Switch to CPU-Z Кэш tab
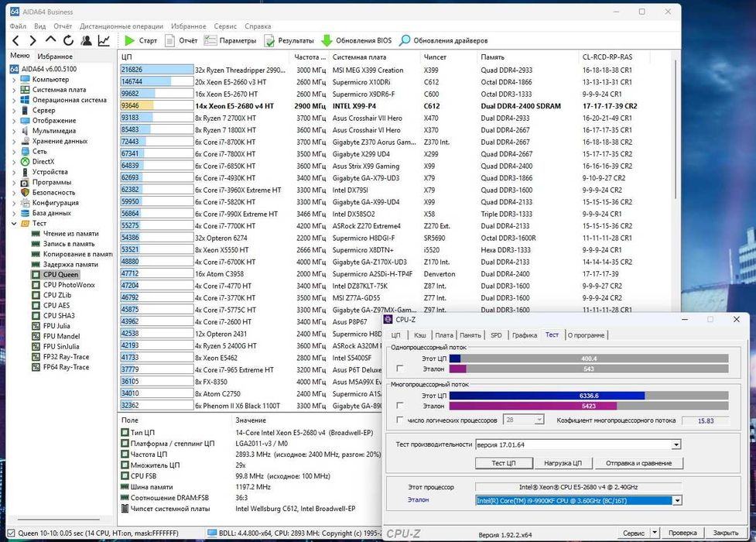The image size is (756, 542). click(420, 335)
